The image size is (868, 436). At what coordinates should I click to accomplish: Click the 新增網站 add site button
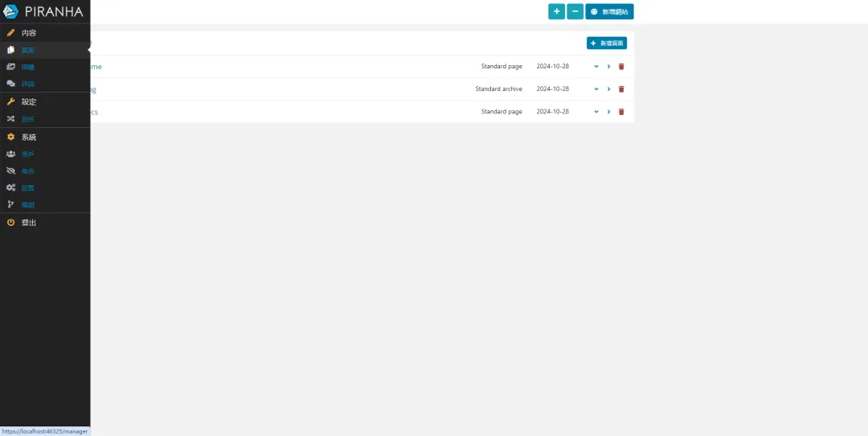[609, 11]
